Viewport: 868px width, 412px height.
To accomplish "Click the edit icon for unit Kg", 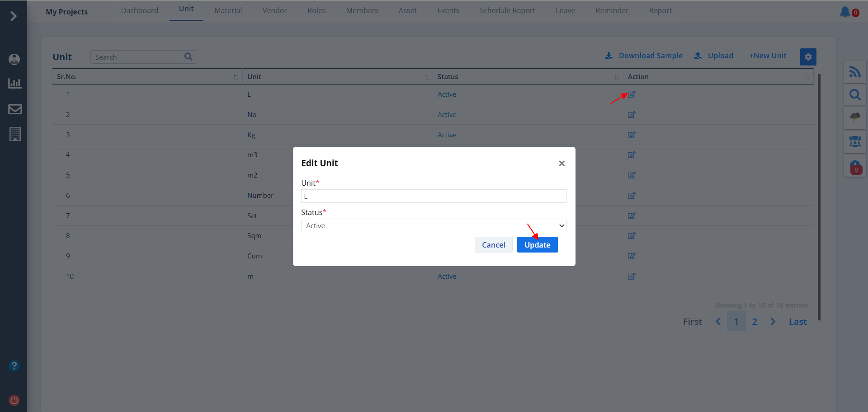I will 632,135.
